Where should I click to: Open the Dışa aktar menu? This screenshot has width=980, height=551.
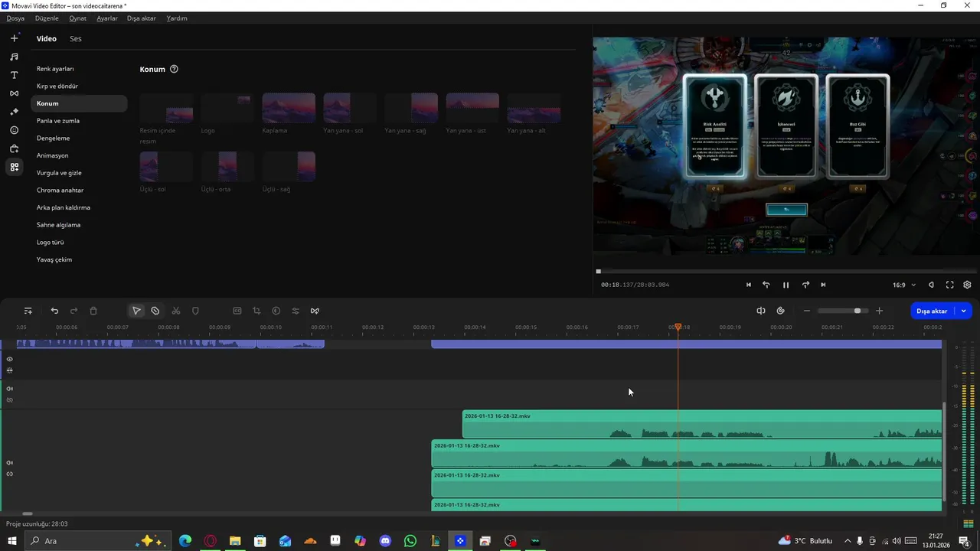(x=142, y=18)
